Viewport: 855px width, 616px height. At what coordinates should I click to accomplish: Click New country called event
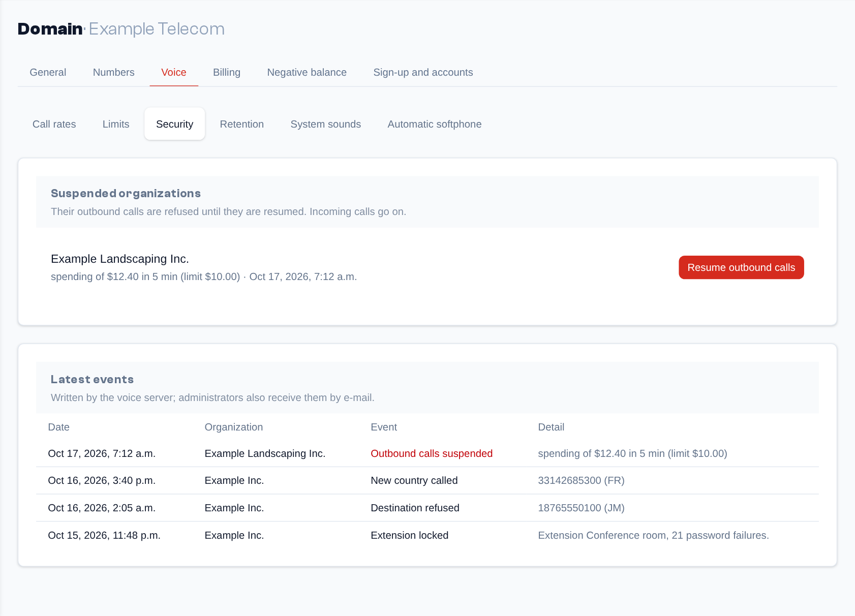point(414,480)
